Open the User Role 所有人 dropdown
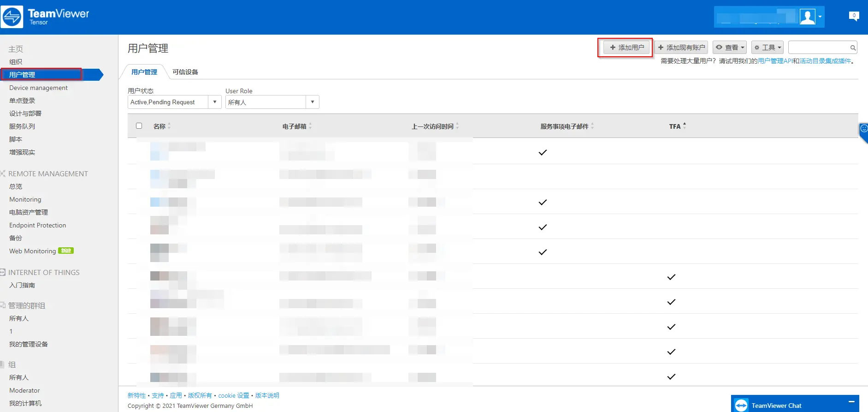 272,102
